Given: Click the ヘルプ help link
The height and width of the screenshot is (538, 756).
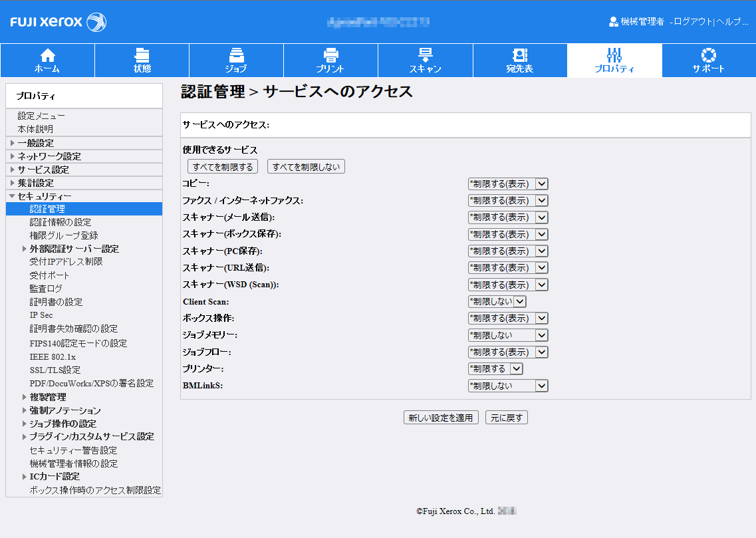Looking at the screenshot, I should tap(731, 22).
